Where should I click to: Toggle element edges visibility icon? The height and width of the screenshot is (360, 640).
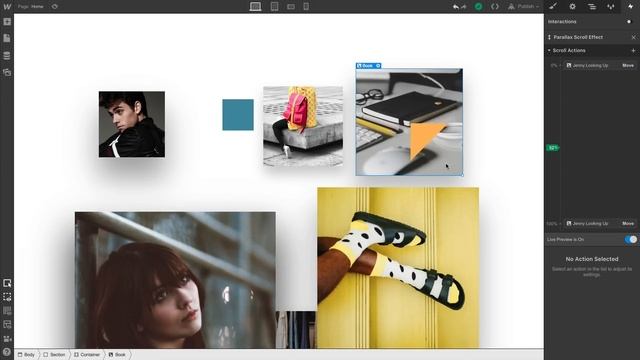pos(7,297)
